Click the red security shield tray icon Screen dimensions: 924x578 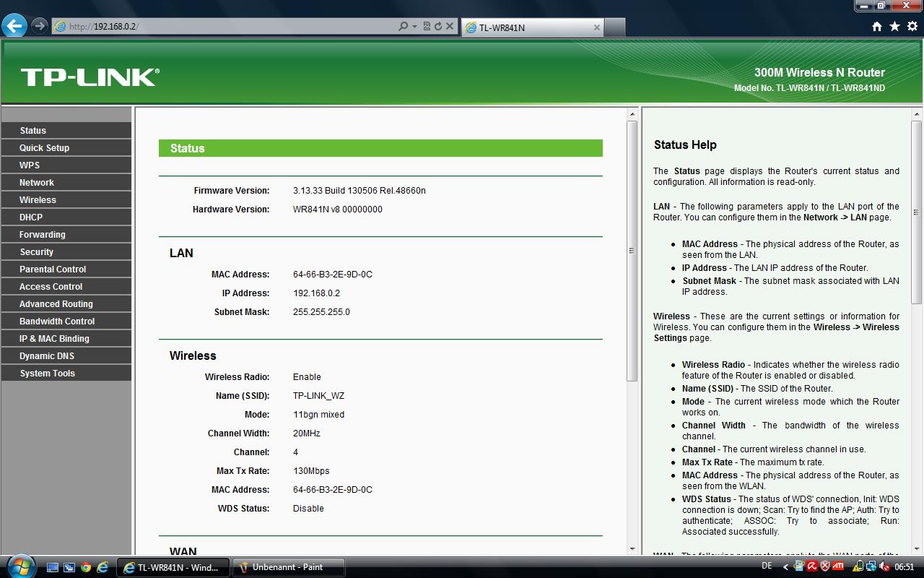click(825, 566)
